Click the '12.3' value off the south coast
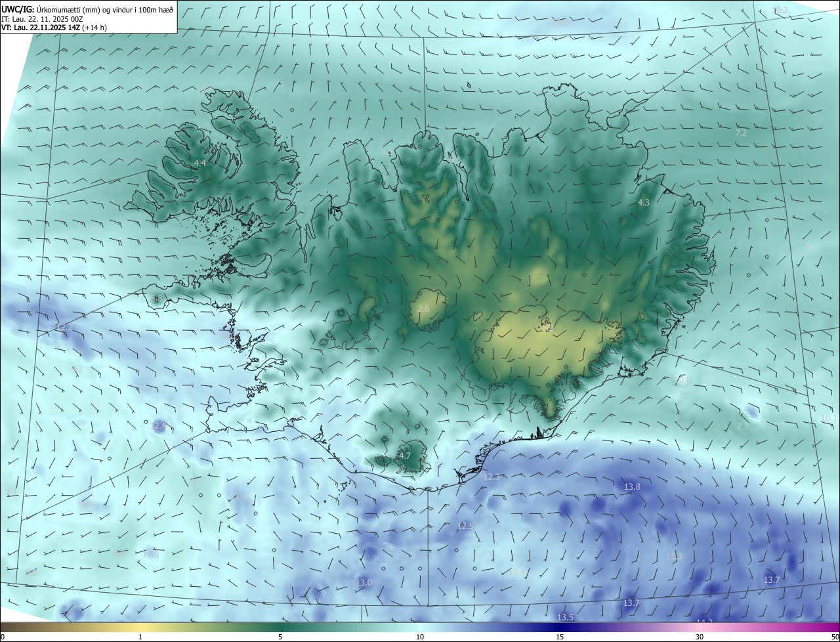 coord(492,477)
